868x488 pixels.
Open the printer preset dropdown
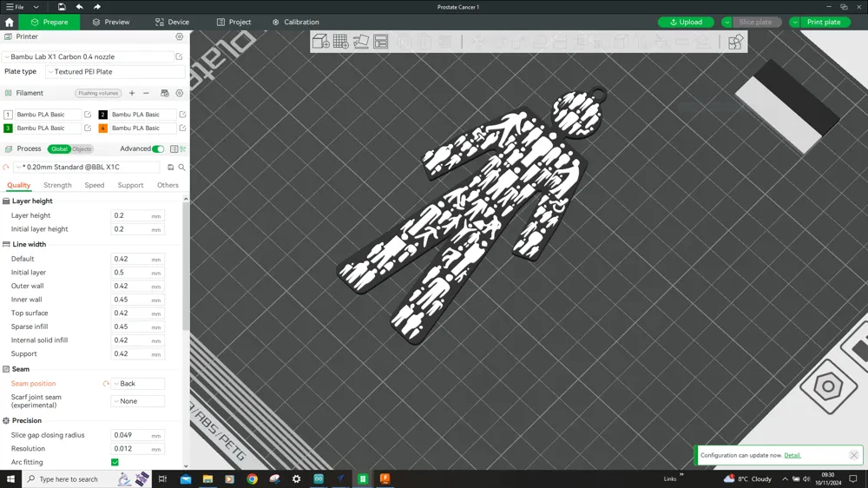tap(89, 56)
